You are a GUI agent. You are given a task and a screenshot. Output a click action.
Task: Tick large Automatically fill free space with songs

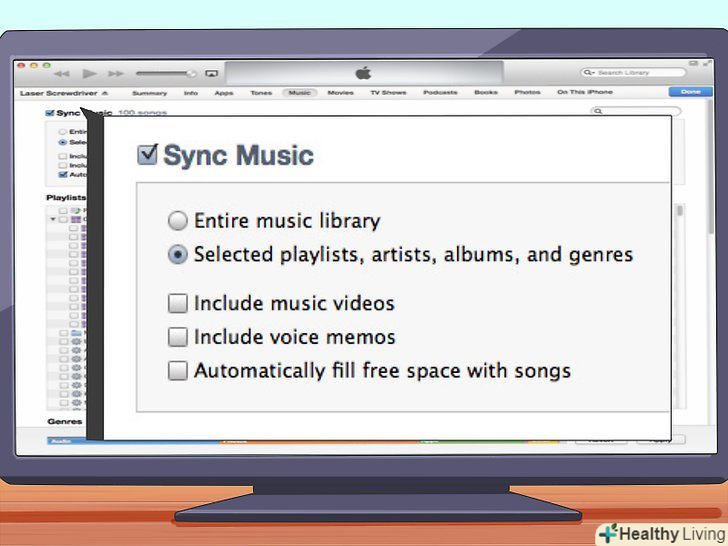coord(178,371)
